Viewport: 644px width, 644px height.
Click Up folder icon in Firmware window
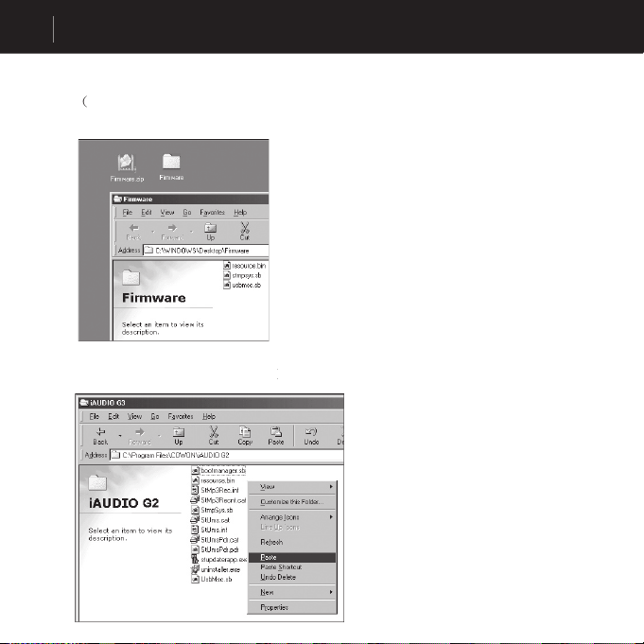click(210, 232)
